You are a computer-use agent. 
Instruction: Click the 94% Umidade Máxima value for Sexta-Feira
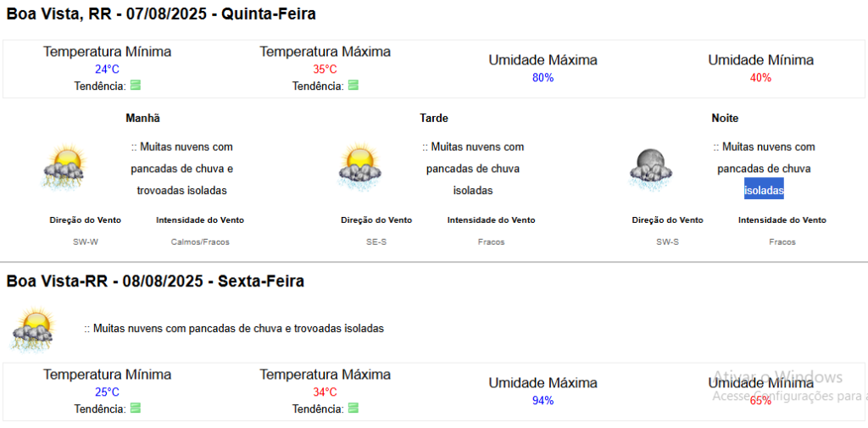coord(543,401)
